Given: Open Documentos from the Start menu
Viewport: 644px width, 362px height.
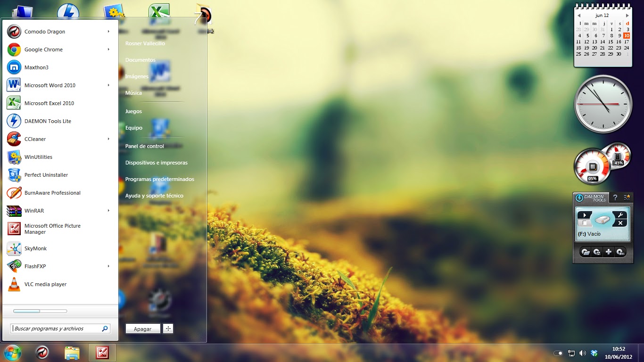Looking at the screenshot, I should pos(140,60).
